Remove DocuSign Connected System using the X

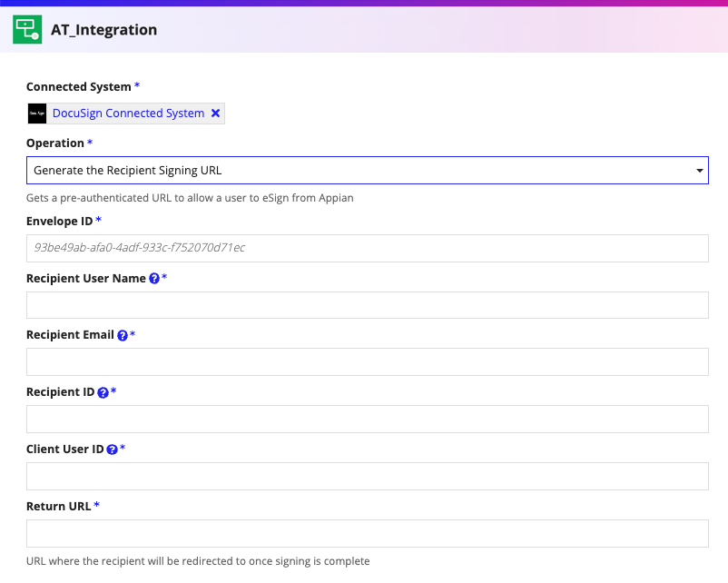215,113
